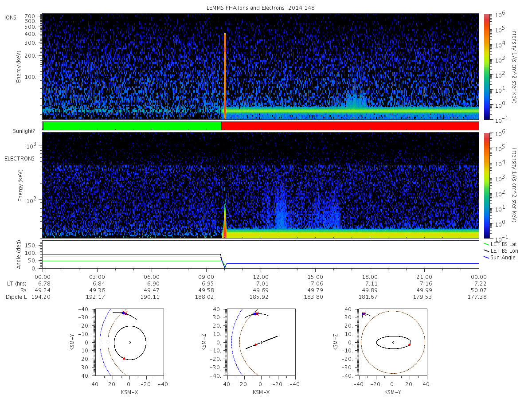Click the 12:00 time axis label
532x399 pixels.
click(x=261, y=276)
